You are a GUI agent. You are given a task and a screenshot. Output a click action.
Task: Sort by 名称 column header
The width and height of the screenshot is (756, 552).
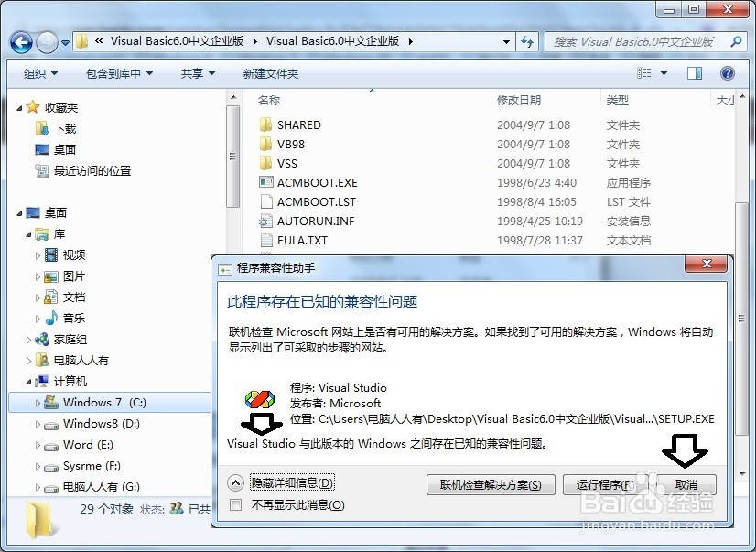click(x=268, y=101)
